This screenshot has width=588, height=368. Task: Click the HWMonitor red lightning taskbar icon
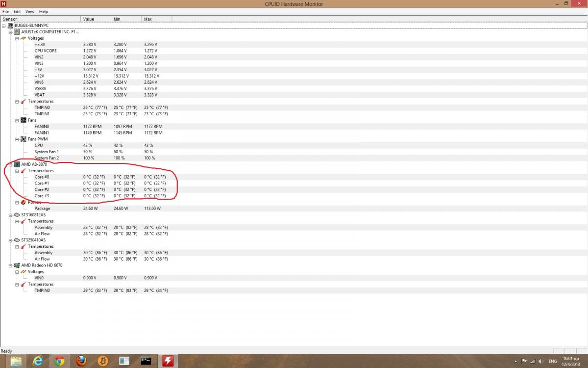[168, 361]
